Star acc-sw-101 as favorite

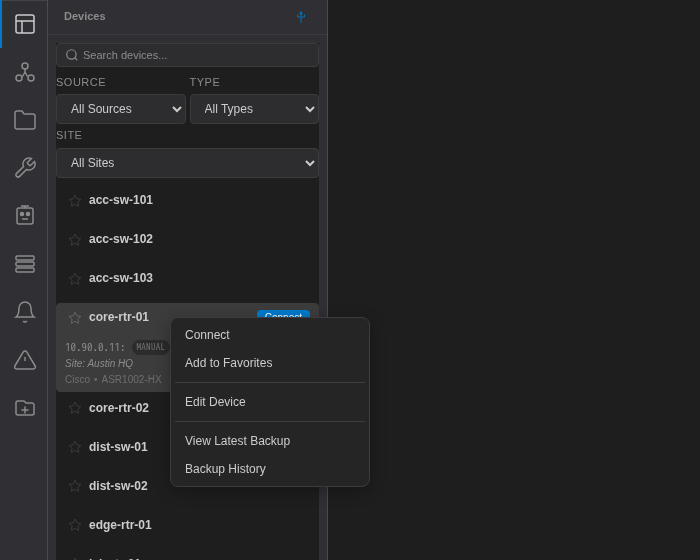[x=75, y=201]
